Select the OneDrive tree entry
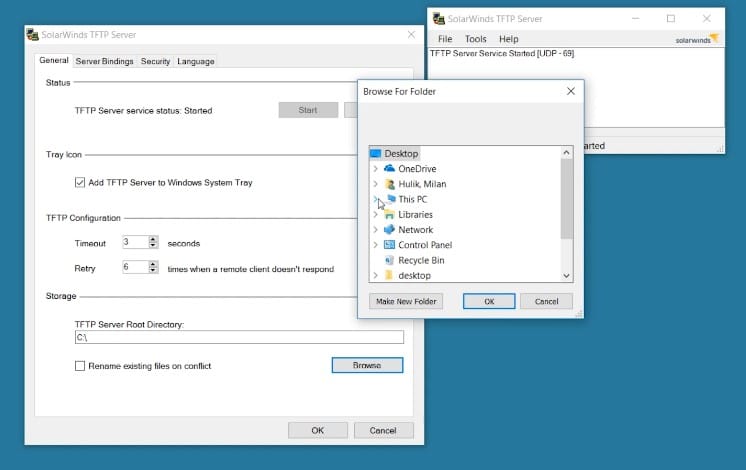 (417, 169)
